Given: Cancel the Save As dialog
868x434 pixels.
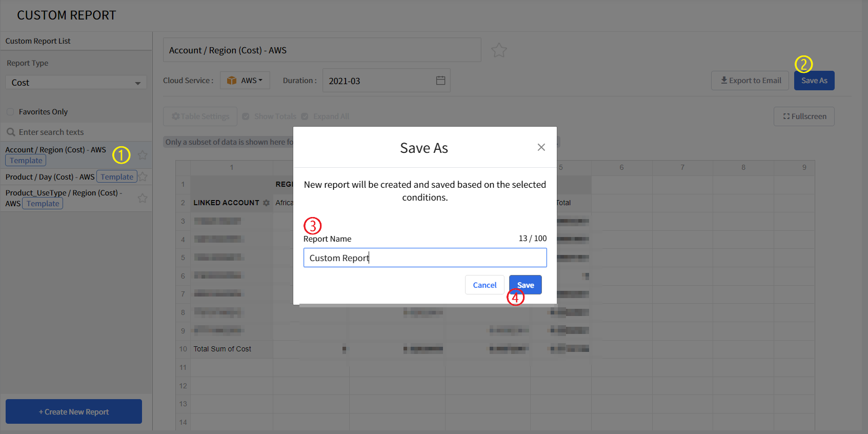Looking at the screenshot, I should click(484, 285).
